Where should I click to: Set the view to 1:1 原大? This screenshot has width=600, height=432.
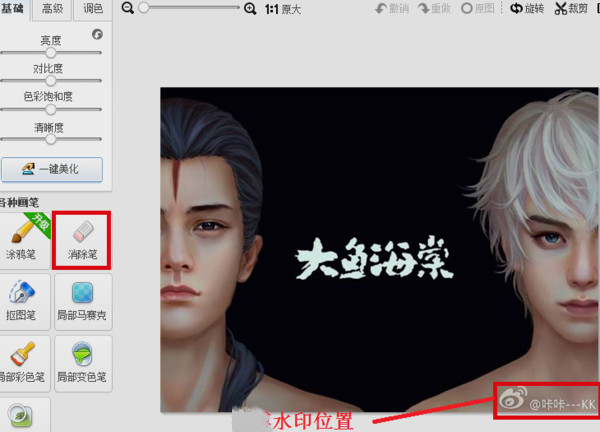coord(283,9)
